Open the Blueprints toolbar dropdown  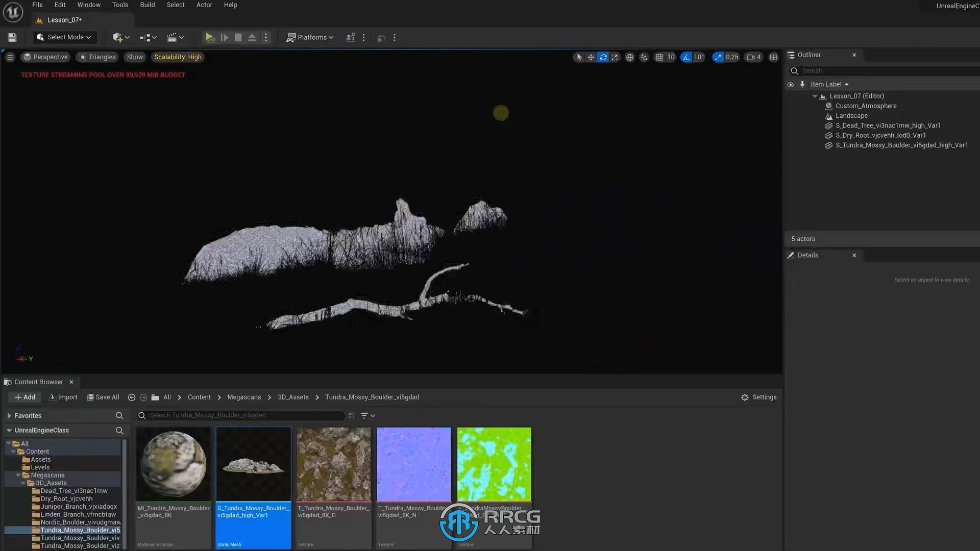(148, 37)
